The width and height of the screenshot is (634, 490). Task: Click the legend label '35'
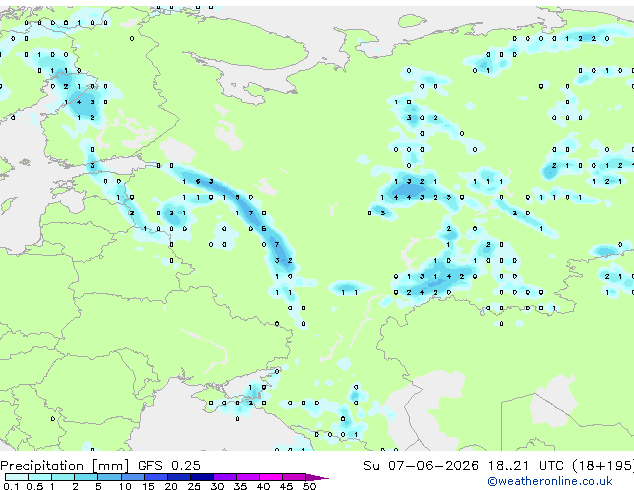240,486
